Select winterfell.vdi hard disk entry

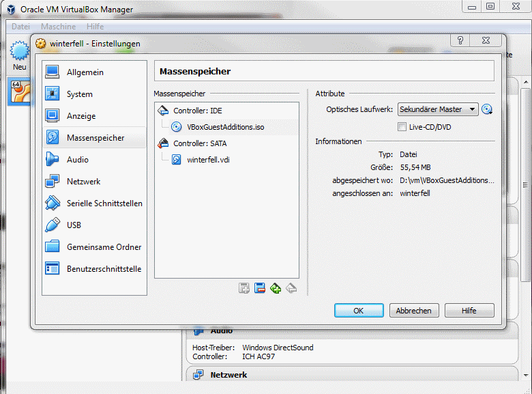pos(208,160)
